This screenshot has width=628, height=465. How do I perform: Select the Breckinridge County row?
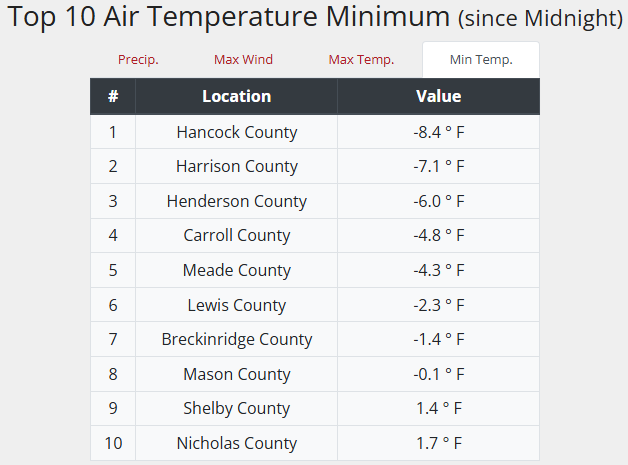pyautogui.click(x=237, y=340)
